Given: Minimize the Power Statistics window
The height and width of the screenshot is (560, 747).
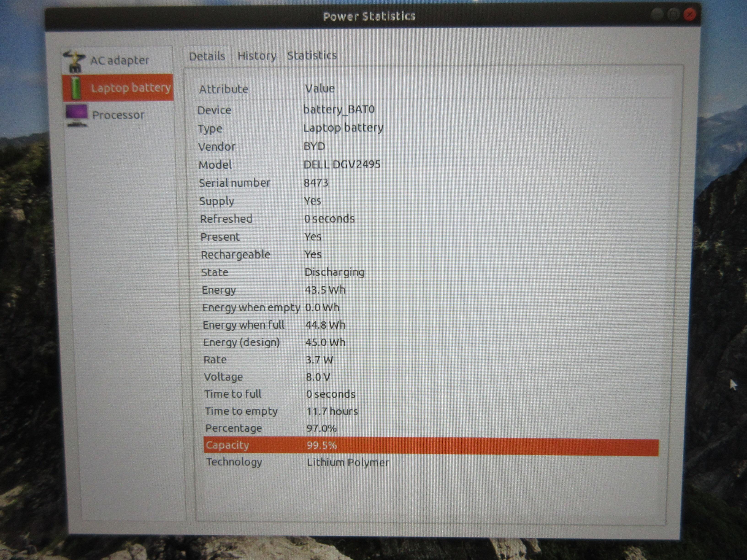Looking at the screenshot, I should (657, 14).
